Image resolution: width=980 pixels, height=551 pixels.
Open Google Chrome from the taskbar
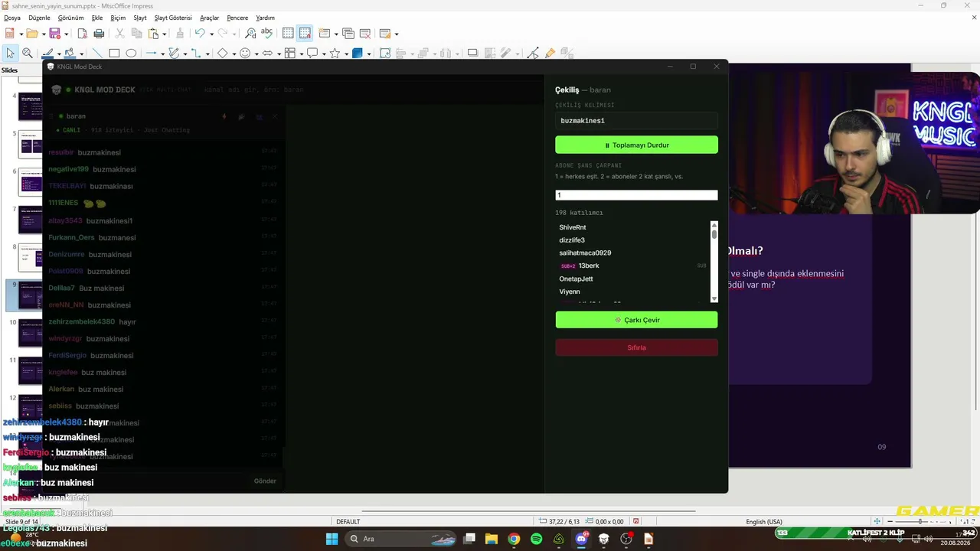pos(514,539)
